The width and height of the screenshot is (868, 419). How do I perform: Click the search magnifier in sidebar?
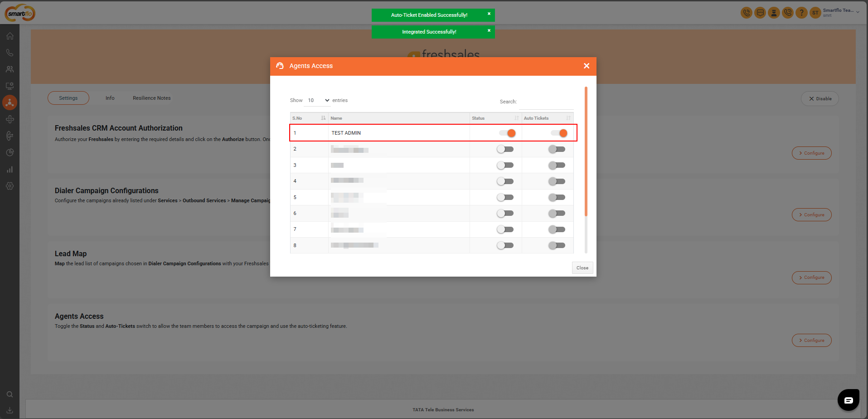tap(10, 395)
